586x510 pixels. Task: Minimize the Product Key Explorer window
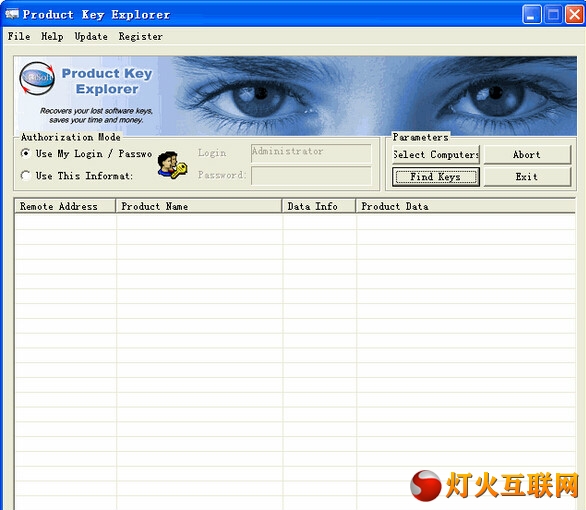(531, 15)
